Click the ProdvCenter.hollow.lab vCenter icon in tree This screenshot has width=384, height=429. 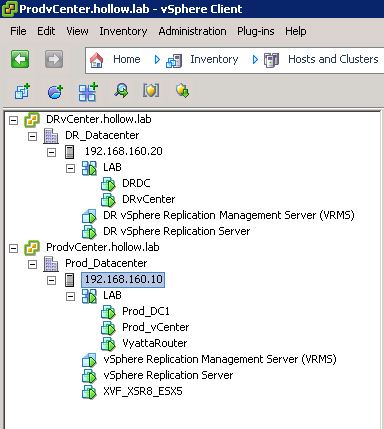(x=32, y=248)
